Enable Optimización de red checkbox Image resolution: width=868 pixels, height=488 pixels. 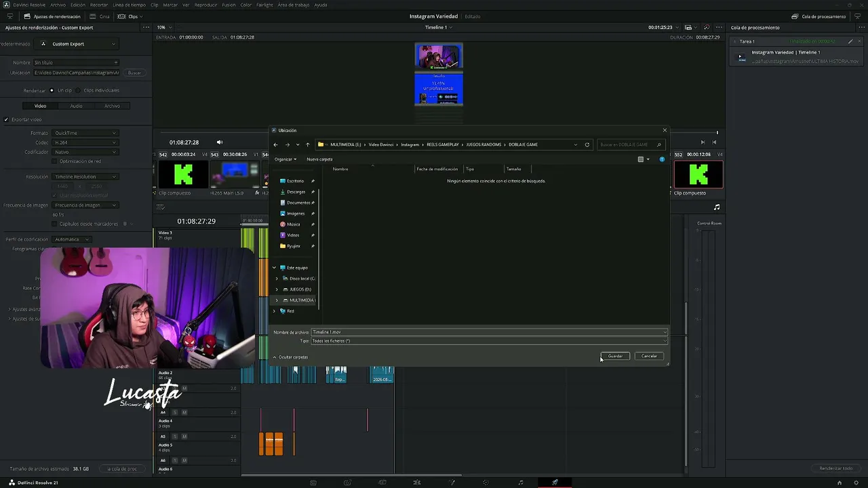coord(54,161)
